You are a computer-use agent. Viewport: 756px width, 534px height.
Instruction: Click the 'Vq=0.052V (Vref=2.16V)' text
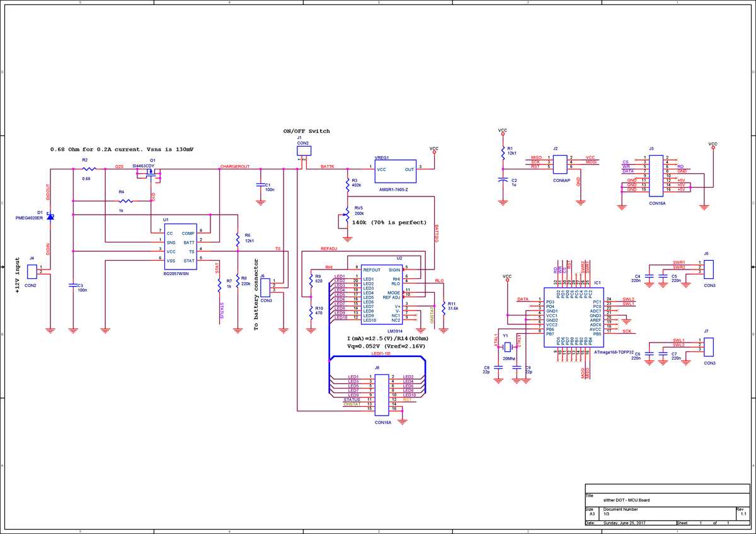pyautogui.click(x=387, y=346)
